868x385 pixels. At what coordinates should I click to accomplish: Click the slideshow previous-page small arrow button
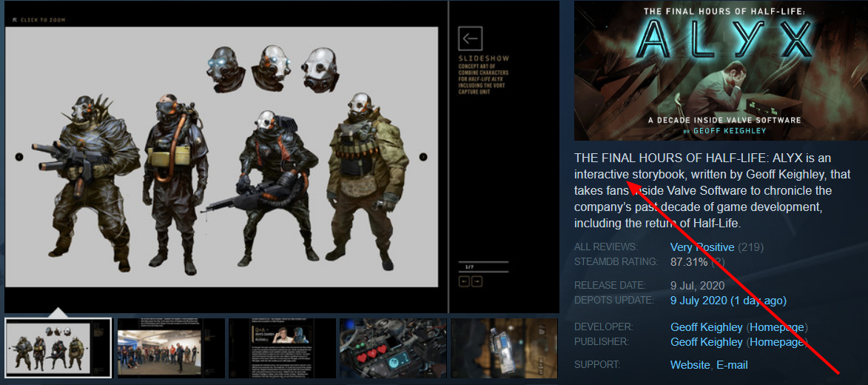tap(465, 281)
